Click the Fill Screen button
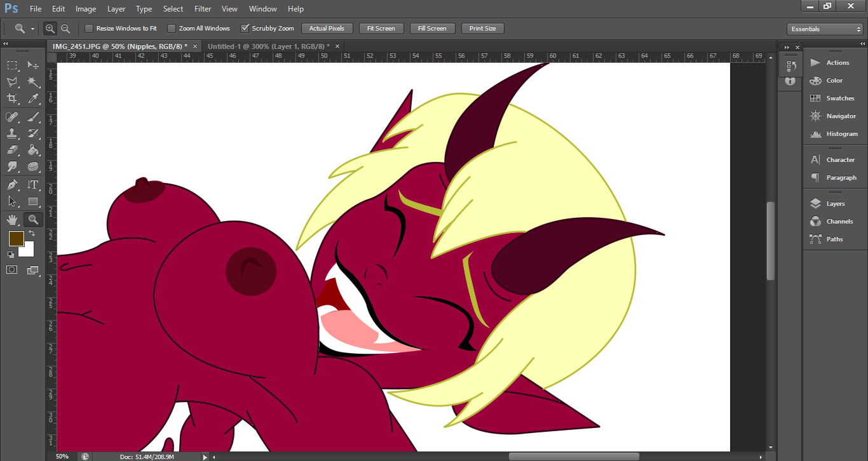Viewport: 868px width, 461px height. [432, 29]
